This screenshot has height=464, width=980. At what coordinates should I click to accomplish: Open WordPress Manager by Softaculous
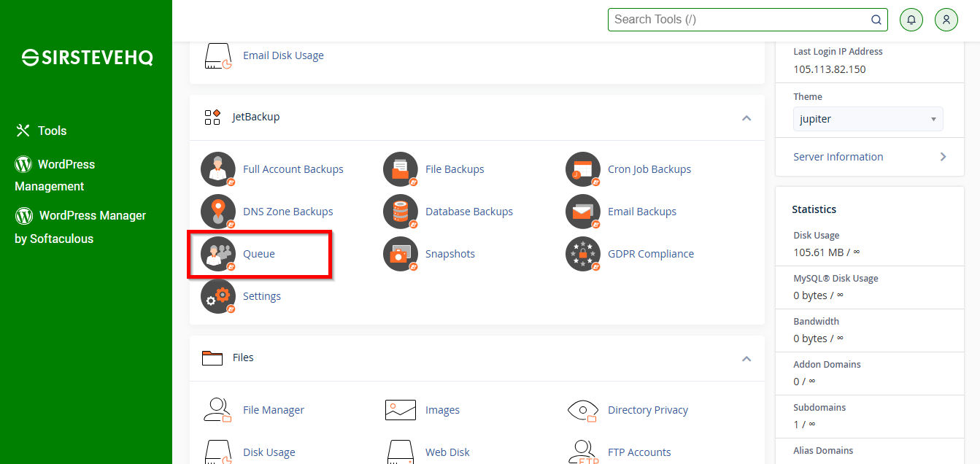80,227
